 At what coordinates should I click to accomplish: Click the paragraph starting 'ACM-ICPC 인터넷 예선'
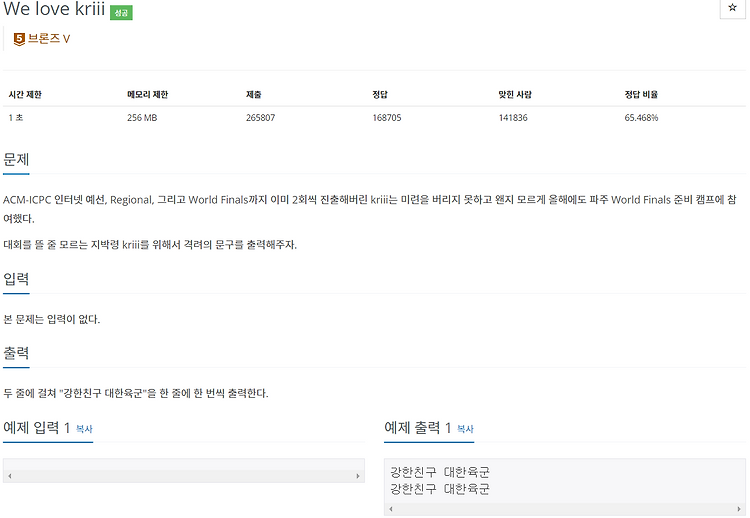369,209
